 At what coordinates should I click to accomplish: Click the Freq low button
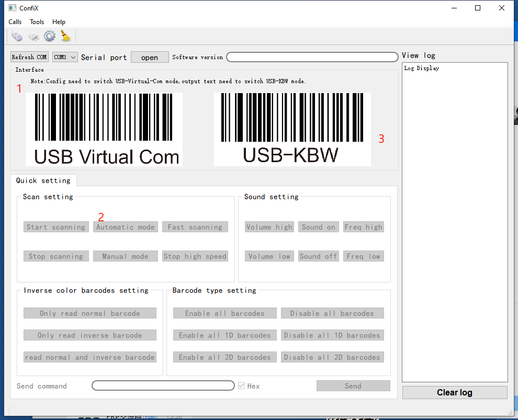click(364, 256)
